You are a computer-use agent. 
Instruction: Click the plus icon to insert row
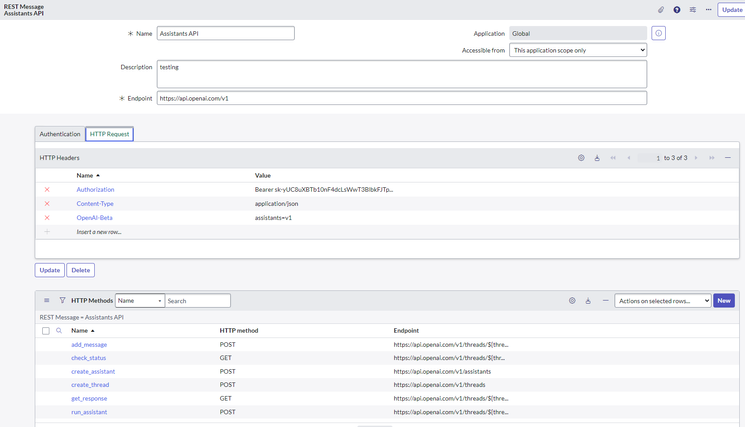[x=47, y=232]
